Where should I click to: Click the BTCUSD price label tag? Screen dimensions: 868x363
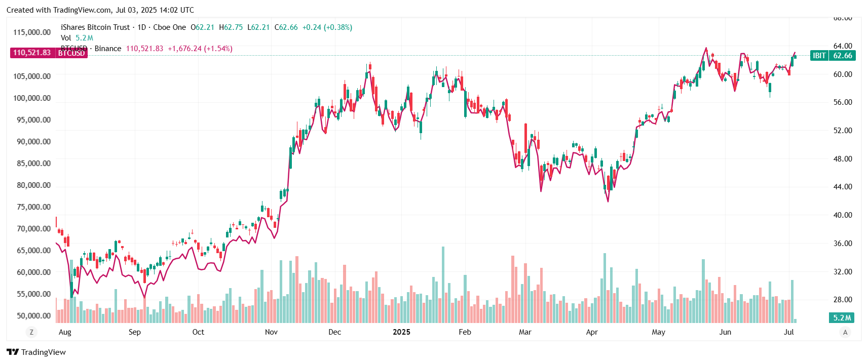coord(71,53)
